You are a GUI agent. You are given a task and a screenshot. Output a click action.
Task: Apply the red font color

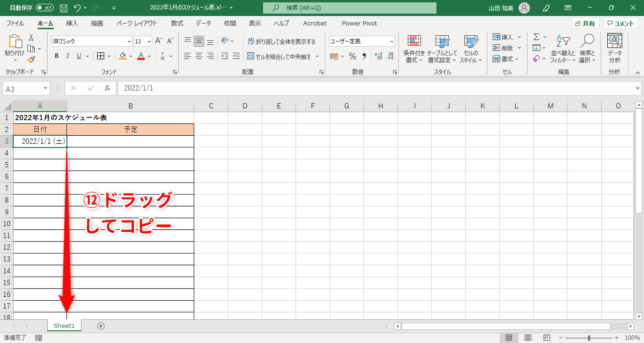(141, 56)
